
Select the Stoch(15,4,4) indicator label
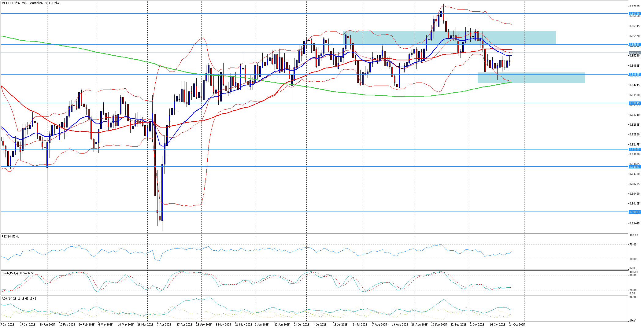[x=18, y=273]
